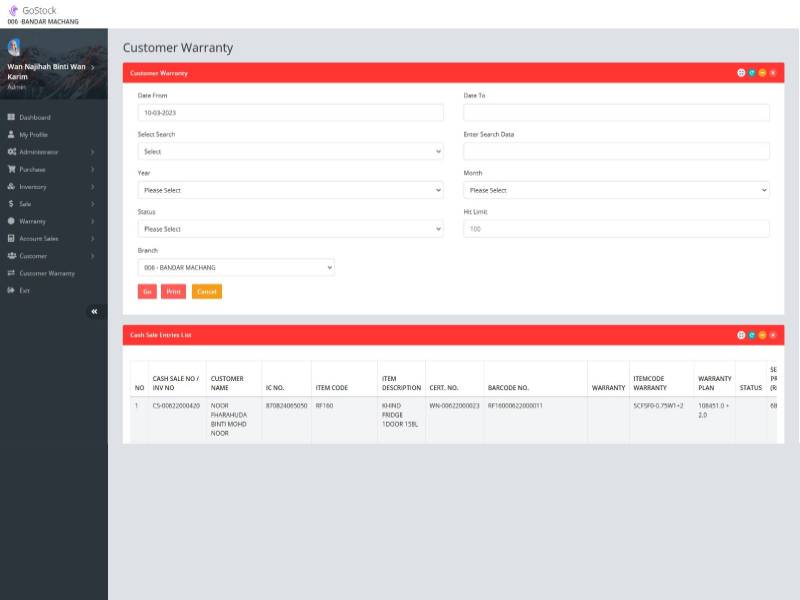Image resolution: width=800 pixels, height=600 pixels.
Task: Click the user avatar in sidebar
Action: 14,46
